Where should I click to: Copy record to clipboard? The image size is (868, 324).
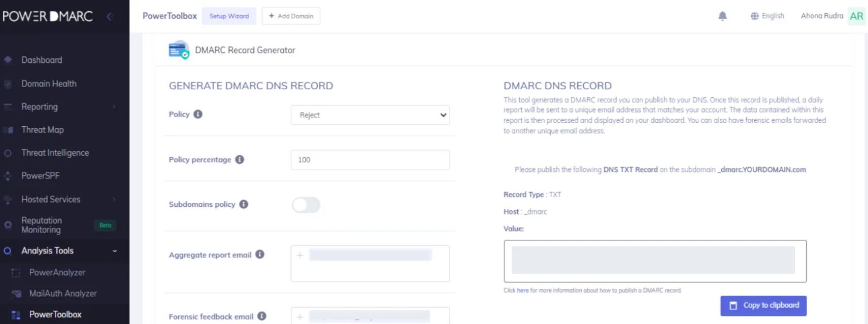coord(763,306)
